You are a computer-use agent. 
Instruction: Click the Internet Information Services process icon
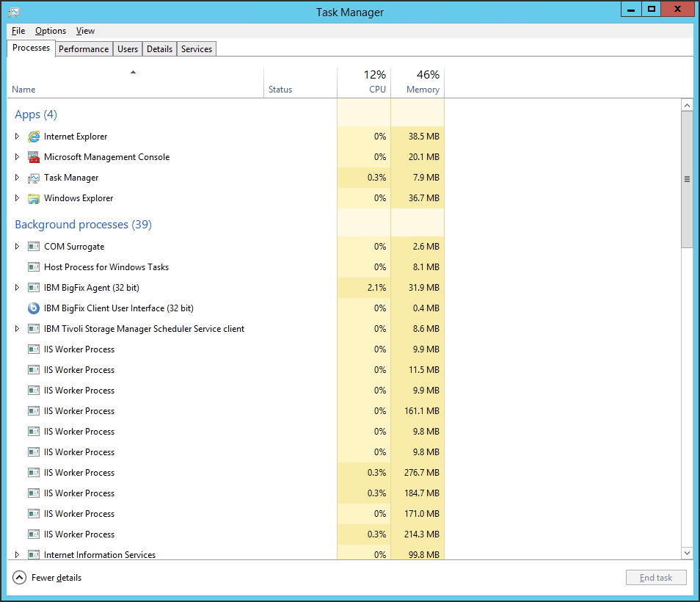[34, 555]
